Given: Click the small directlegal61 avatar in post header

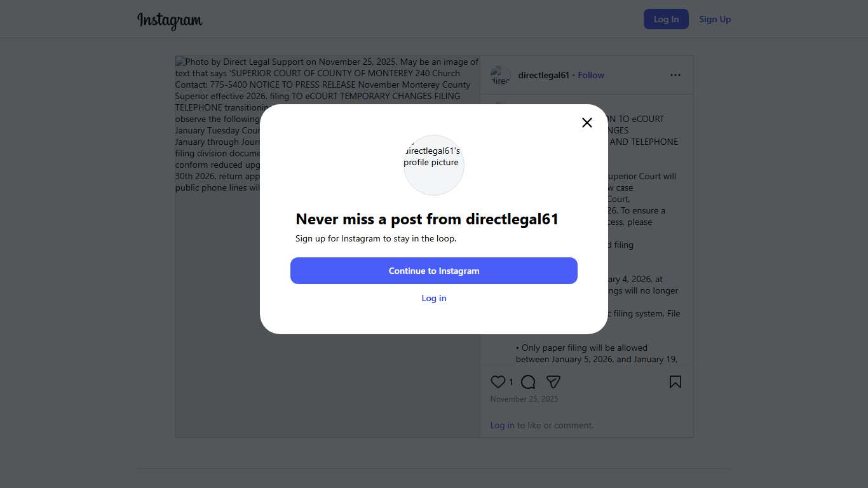Looking at the screenshot, I should tap(501, 75).
